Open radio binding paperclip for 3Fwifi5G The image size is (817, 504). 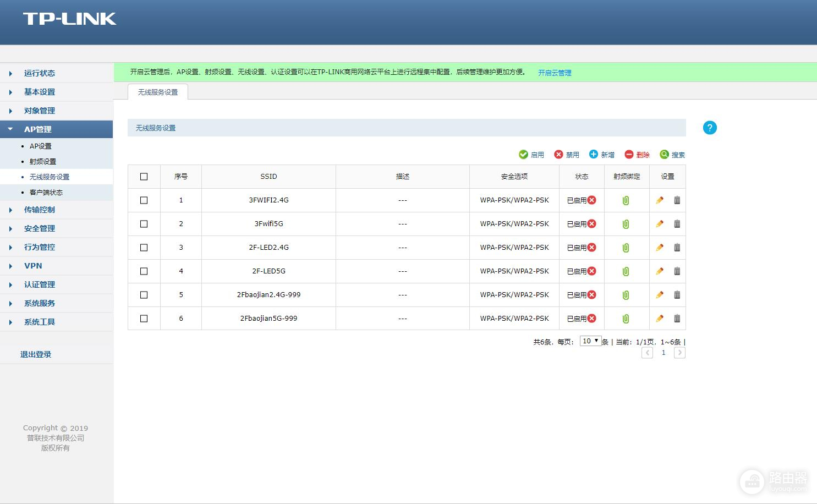pyautogui.click(x=626, y=224)
